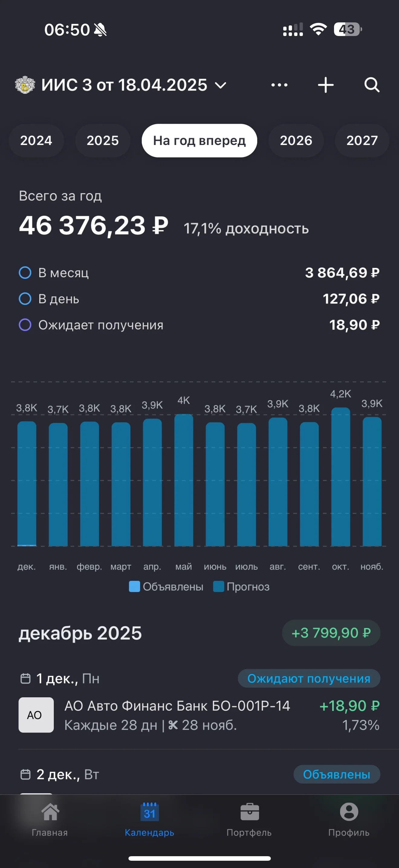399x868 pixels.
Task: Open Главная home tab
Action: 50,820
